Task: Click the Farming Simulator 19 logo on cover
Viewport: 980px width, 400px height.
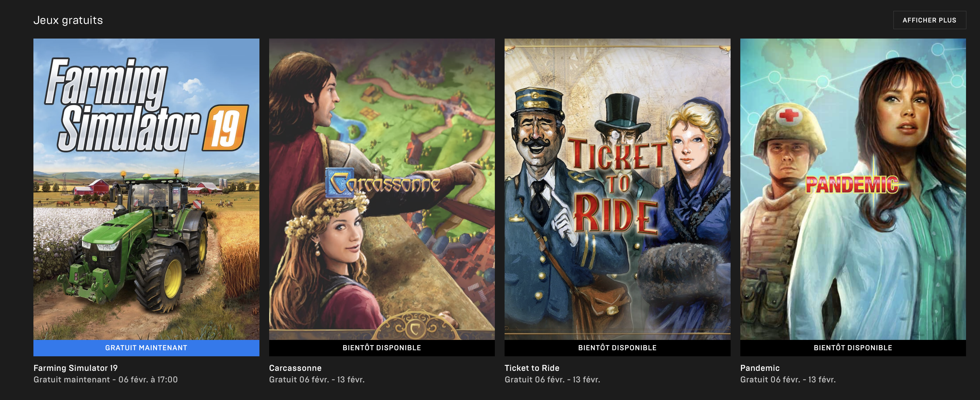Action: pos(146,105)
